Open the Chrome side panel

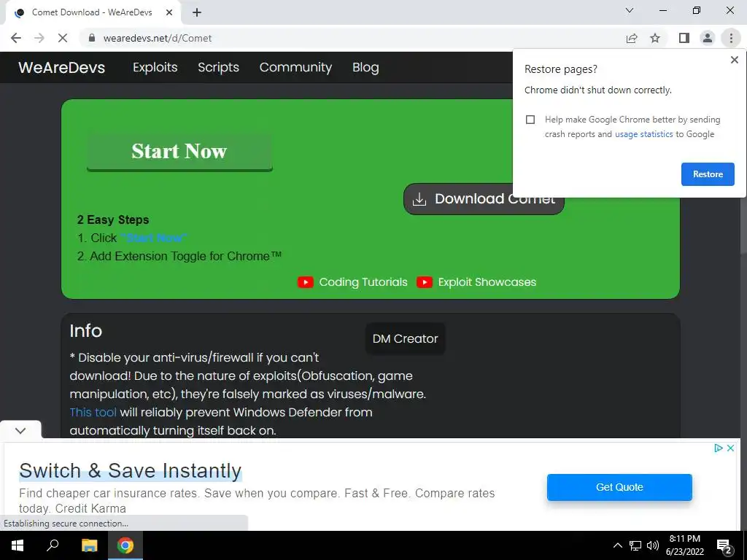tap(684, 38)
